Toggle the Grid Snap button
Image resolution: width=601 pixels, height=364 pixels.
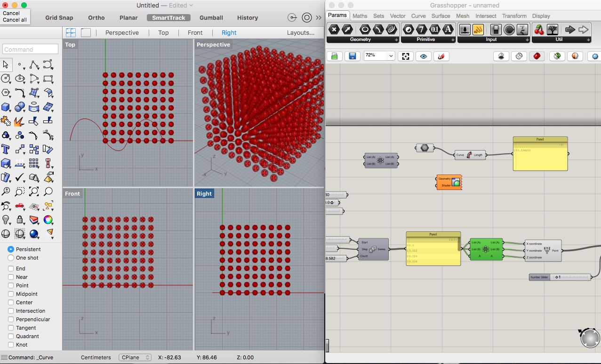click(x=59, y=18)
